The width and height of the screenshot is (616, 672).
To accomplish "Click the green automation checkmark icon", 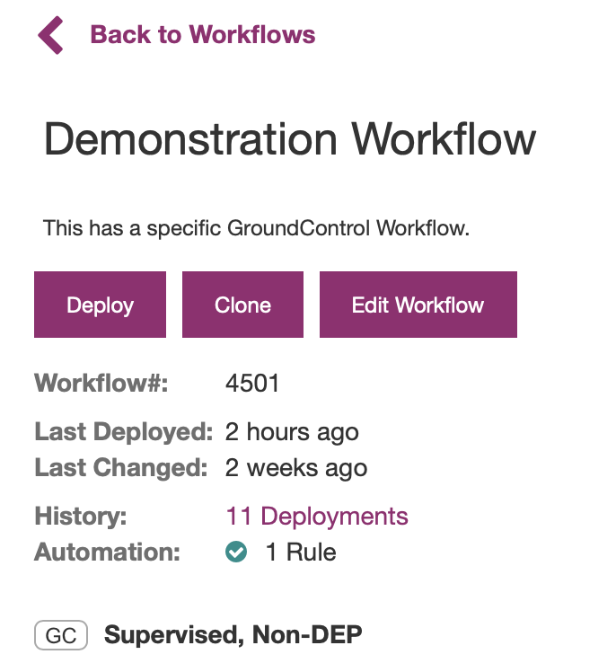I will pos(236,553).
